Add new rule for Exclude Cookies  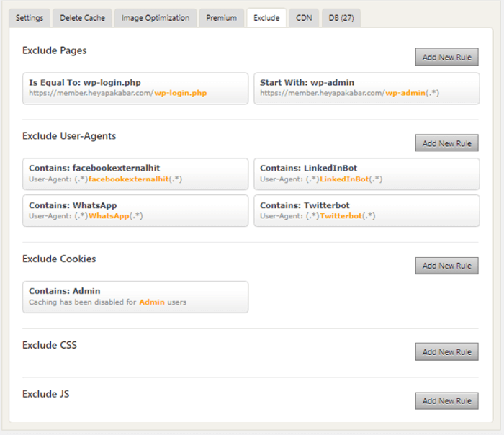tap(446, 266)
